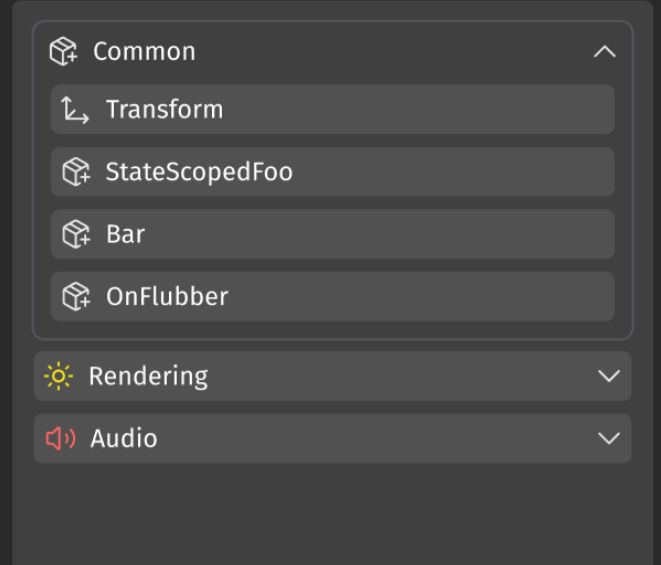Click empty panel area below Audio section

pos(330,515)
